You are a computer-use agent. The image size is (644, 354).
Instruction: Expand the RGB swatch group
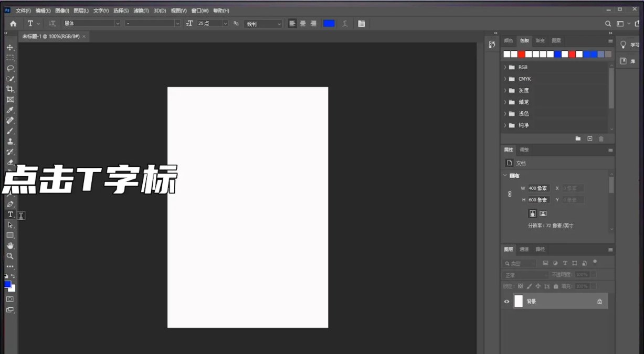[505, 67]
